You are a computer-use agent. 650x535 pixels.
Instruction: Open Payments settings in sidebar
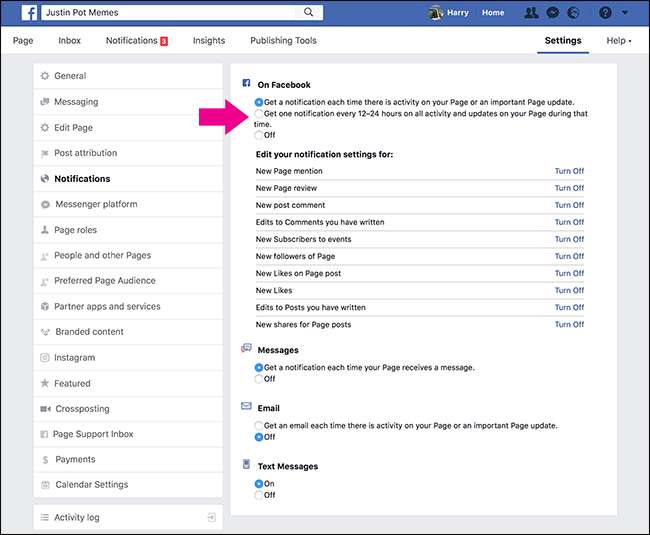pos(74,459)
